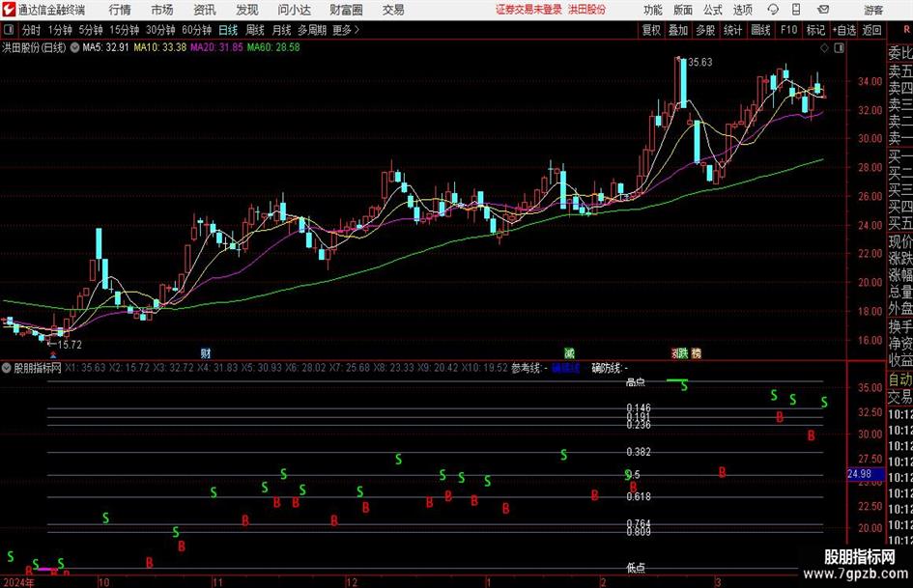The width and height of the screenshot is (913, 588).
Task: Click the 叠加 overlay button
Action: (x=678, y=30)
